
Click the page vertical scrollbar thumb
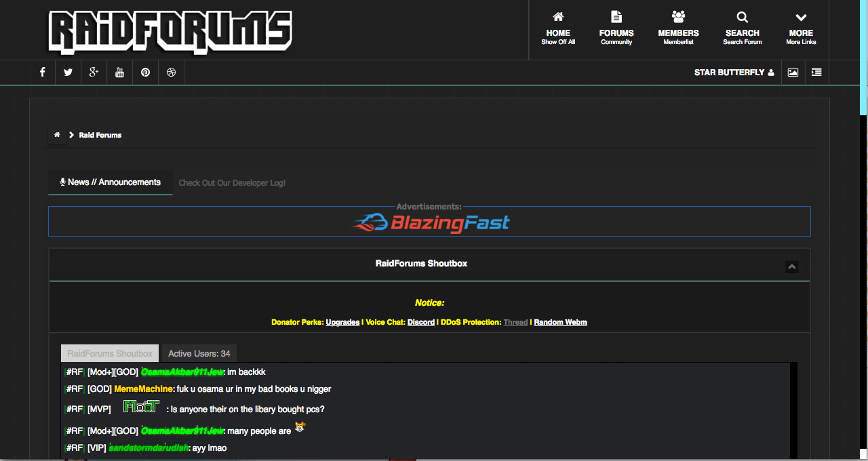point(864,58)
